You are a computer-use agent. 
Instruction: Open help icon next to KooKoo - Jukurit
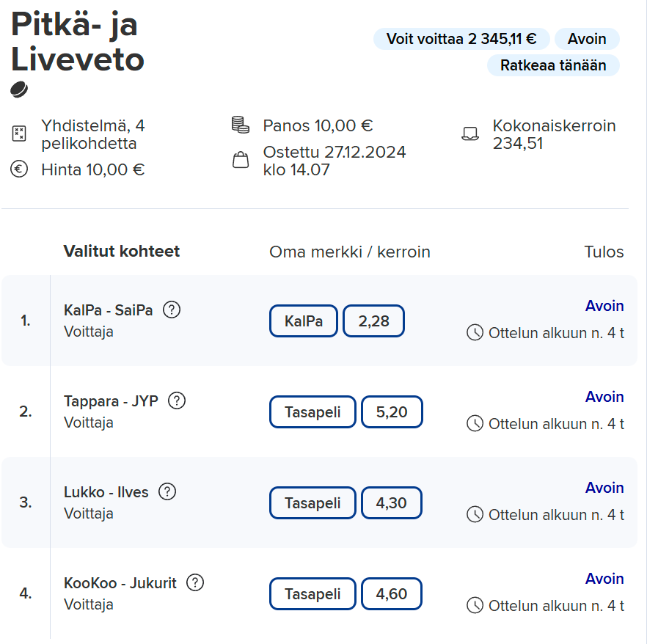pyautogui.click(x=195, y=582)
